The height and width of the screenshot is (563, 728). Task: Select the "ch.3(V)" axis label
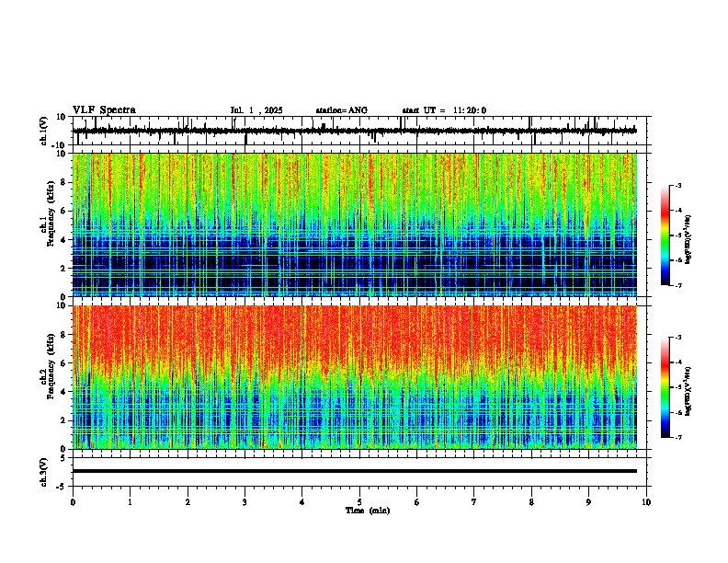[44, 472]
